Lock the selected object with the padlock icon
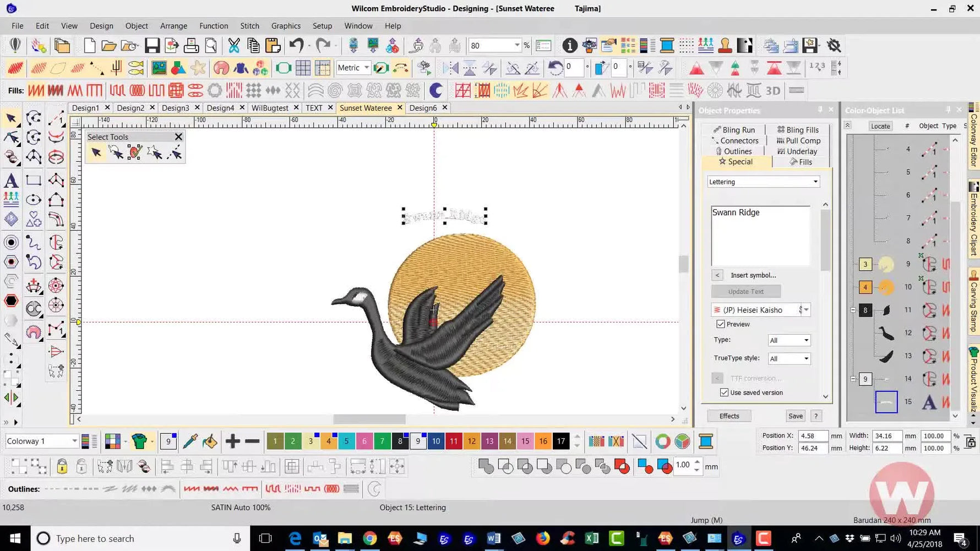The height and width of the screenshot is (551, 980). (62, 466)
